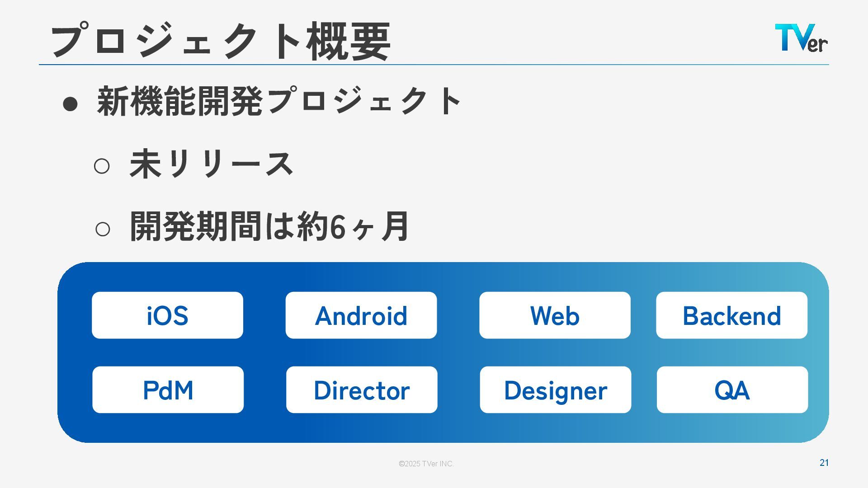868x488 pixels.
Task: Click the QA box
Action: [x=732, y=389]
